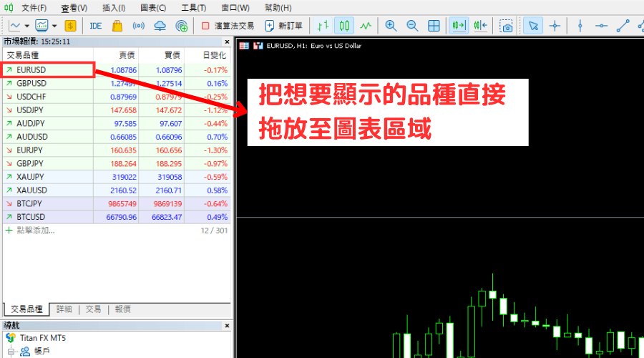This screenshot has height=358, width=644.
Task: Toggle chart auto-scroll to latest bar
Action: click(x=458, y=26)
